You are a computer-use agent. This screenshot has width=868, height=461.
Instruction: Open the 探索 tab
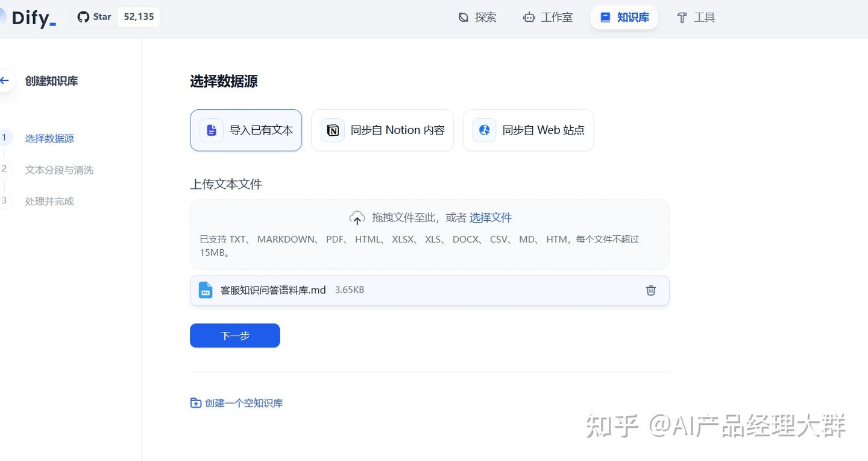477,17
